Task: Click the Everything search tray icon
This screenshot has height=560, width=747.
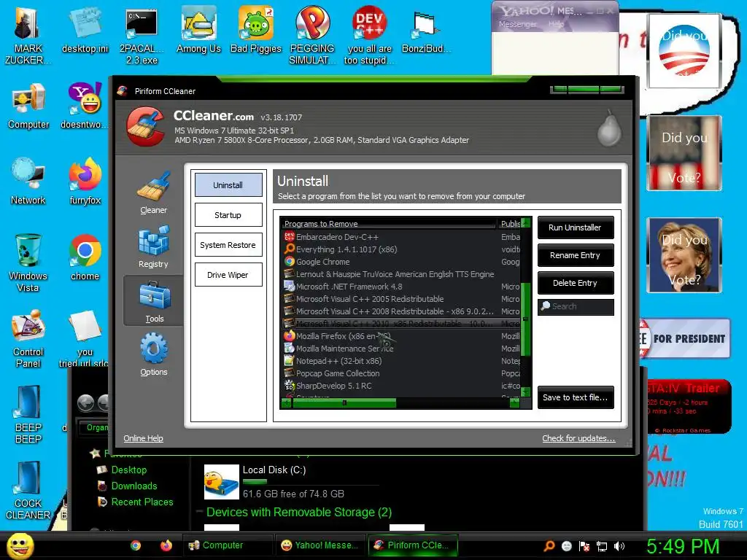Action: click(x=549, y=546)
